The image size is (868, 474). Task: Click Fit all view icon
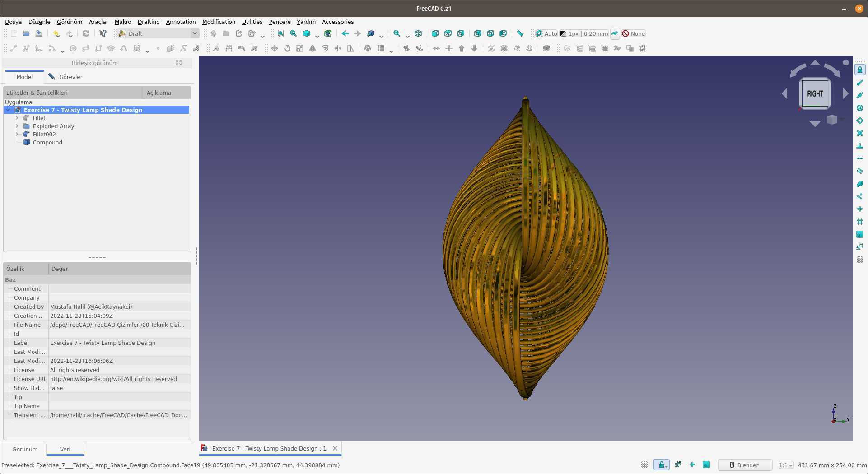(281, 33)
